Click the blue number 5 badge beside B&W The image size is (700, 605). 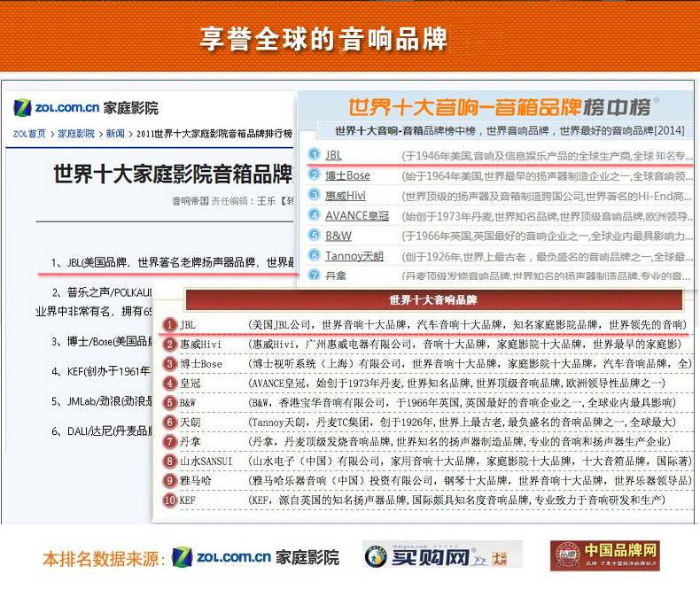coord(315,235)
